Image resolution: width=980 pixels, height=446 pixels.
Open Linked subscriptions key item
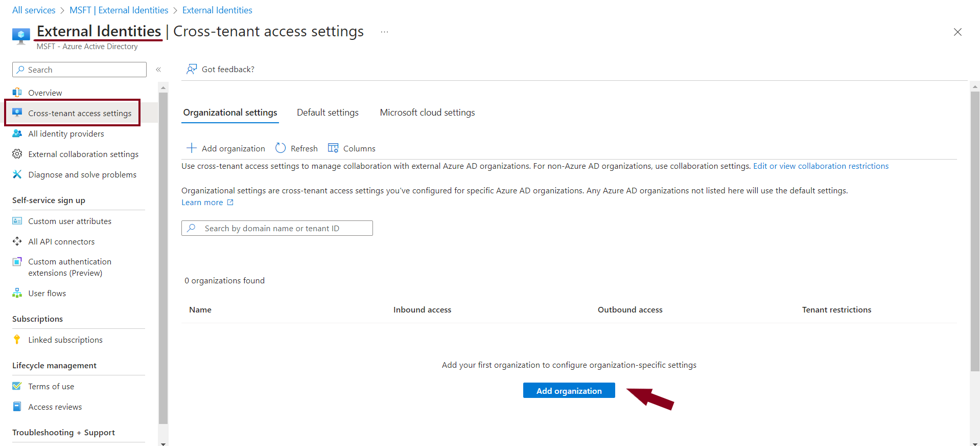(65, 340)
